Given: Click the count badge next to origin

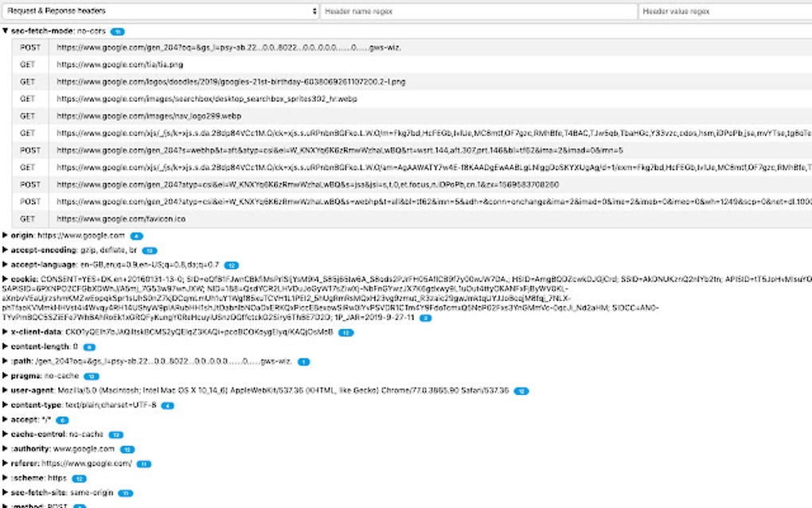Looking at the screenshot, I should [x=137, y=235].
